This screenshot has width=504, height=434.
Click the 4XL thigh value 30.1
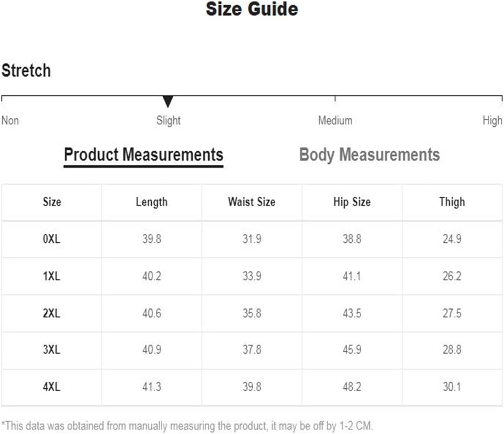[x=452, y=387]
